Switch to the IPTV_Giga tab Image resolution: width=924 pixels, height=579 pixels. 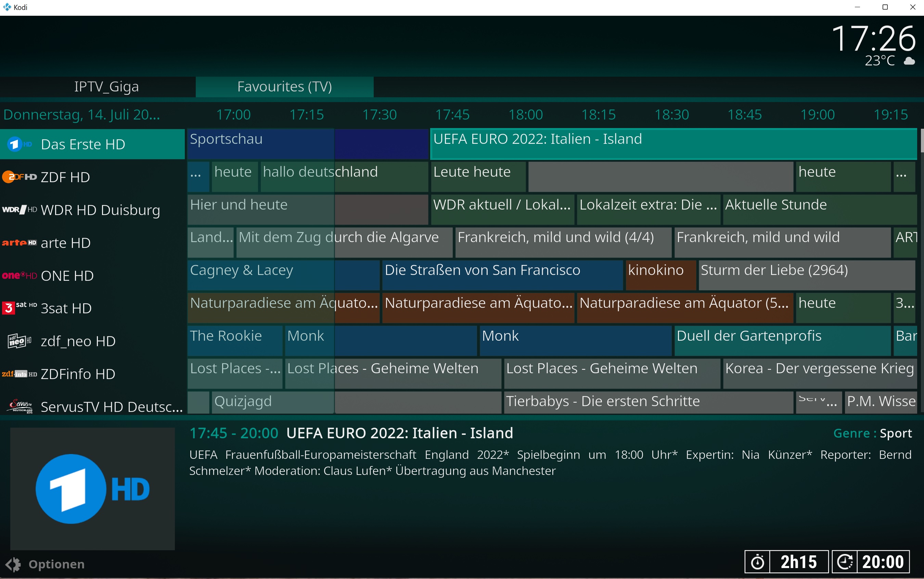(106, 87)
